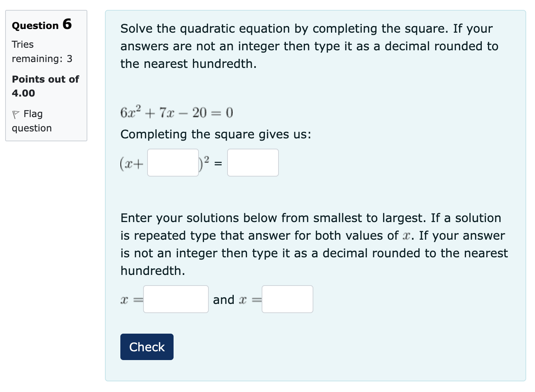Click the and label between solution fields

point(224,299)
